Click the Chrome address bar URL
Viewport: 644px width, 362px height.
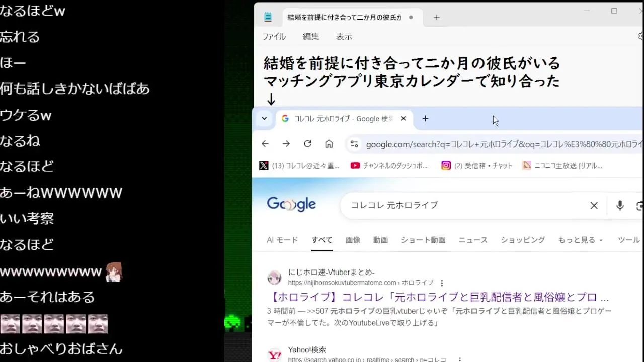click(x=504, y=144)
